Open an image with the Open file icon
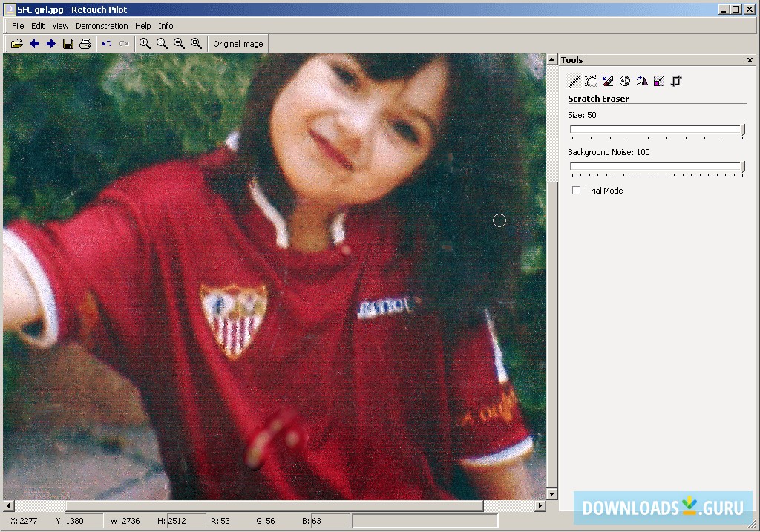Image resolution: width=760 pixels, height=532 pixels. coord(16,43)
